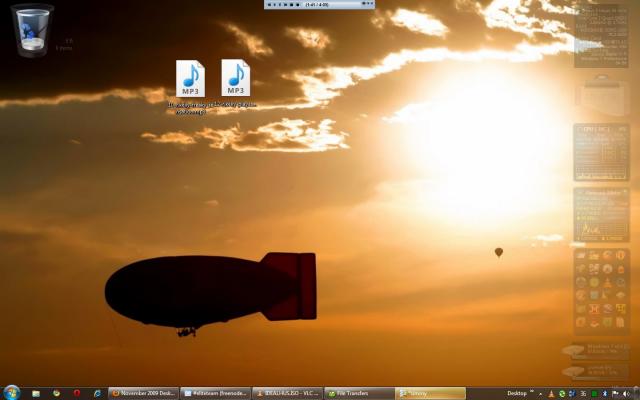
Task: Show hidden system tray icons
Action: click(x=541, y=394)
